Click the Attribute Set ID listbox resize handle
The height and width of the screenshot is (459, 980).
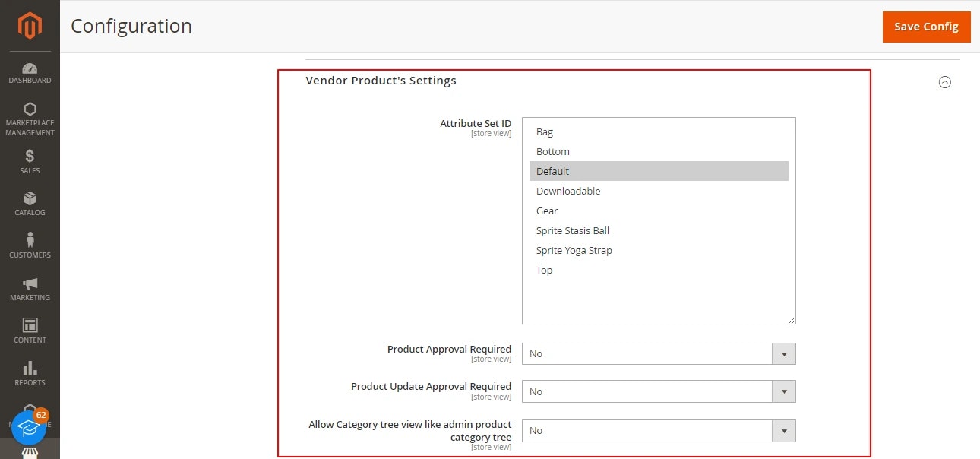click(x=792, y=320)
